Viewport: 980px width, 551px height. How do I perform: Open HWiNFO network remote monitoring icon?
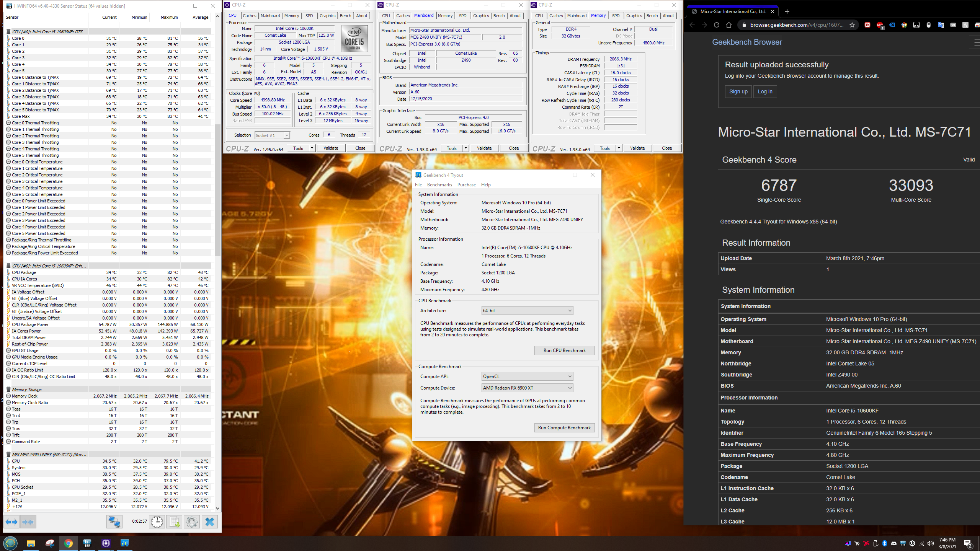coord(114,522)
